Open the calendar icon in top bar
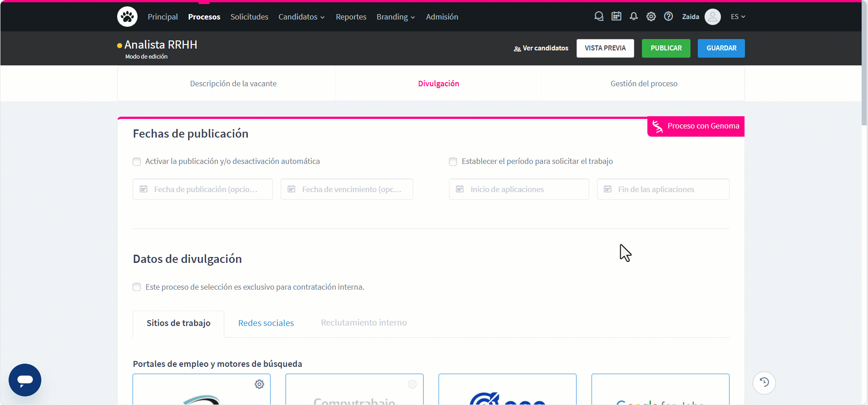868x405 pixels. [616, 16]
